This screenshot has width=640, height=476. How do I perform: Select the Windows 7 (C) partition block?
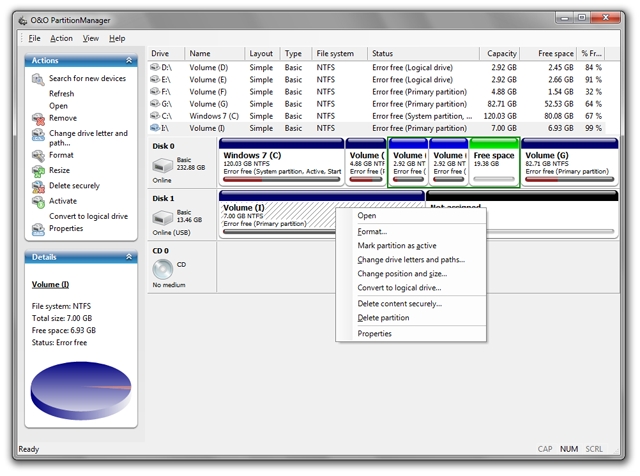(x=281, y=163)
